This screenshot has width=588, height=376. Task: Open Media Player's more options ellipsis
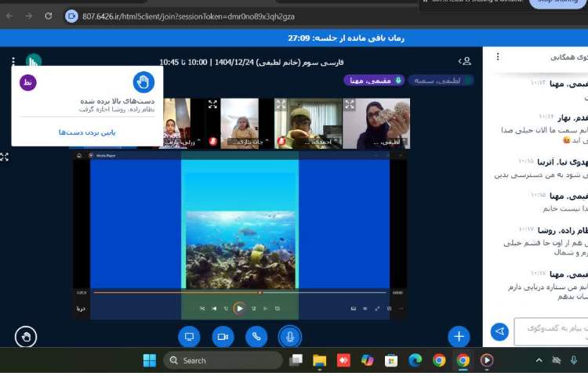[x=401, y=309]
